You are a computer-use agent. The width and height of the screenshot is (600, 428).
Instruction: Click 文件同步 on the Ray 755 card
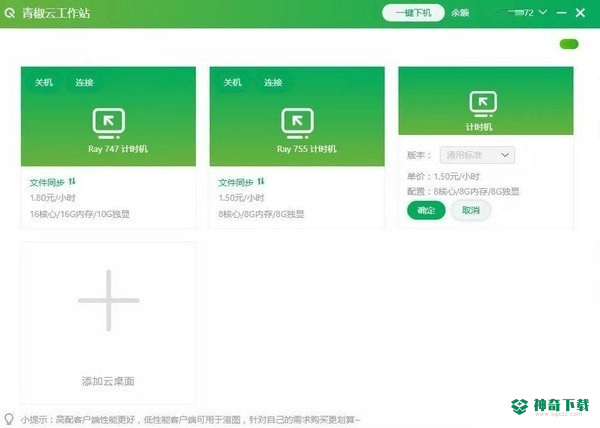coord(236,182)
